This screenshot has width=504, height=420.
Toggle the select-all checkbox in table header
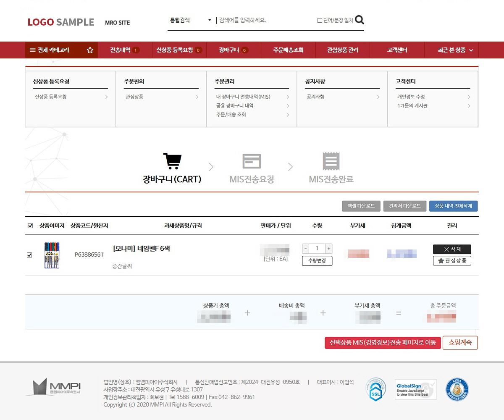point(30,226)
